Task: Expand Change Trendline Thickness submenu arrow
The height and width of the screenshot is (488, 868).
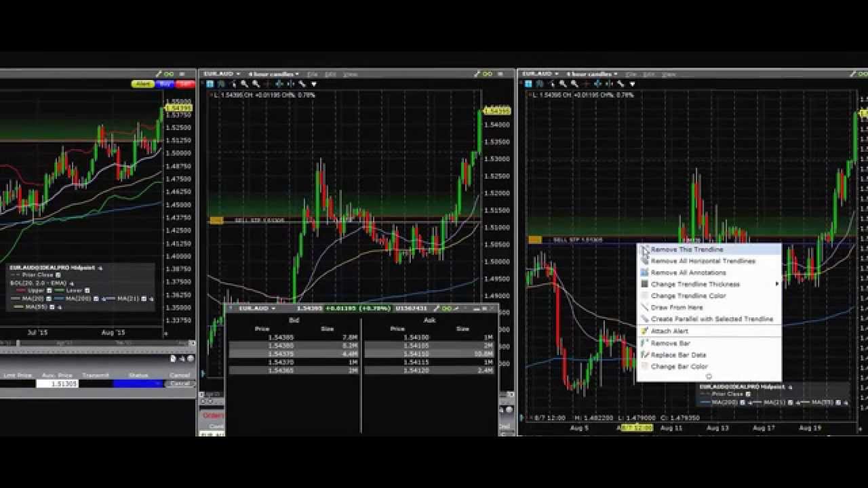Action: 777,284
